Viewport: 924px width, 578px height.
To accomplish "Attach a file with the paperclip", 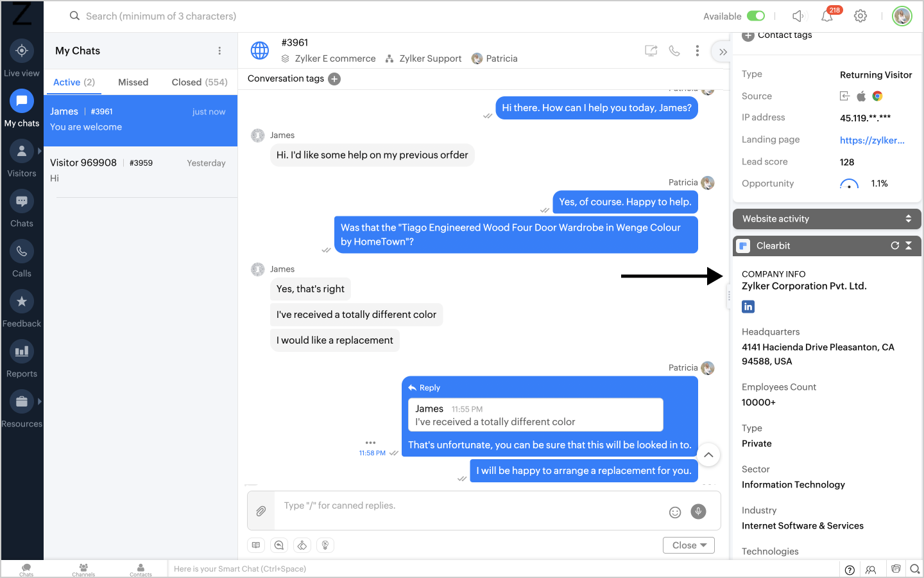I will tap(261, 511).
